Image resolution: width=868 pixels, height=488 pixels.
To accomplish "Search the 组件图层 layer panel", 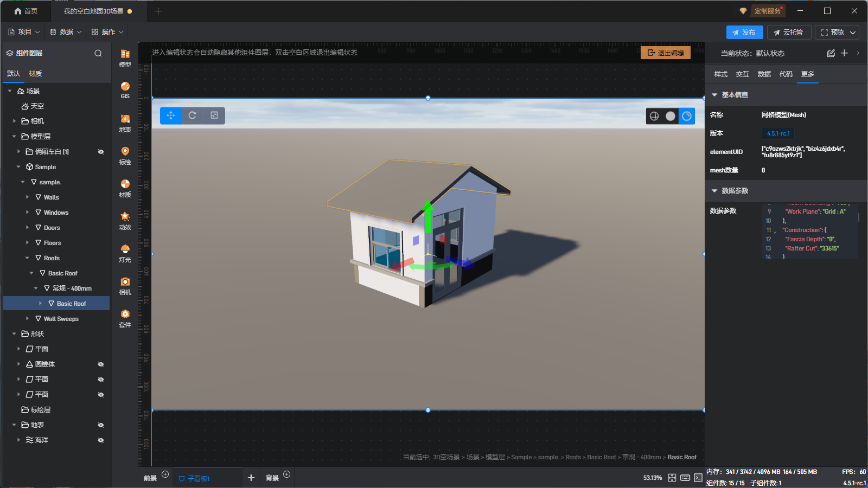I will [98, 53].
